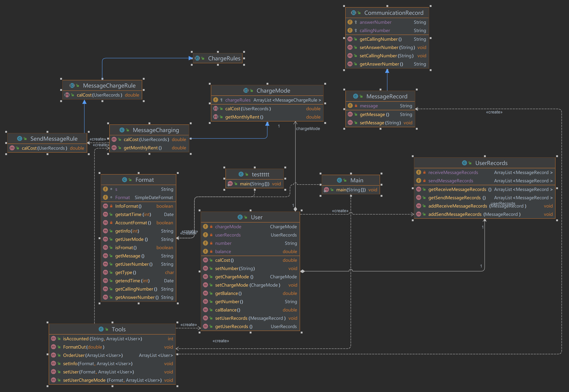Click the create label near MessageRecord dashed arrow
Screen dimensions: 569x392
(x=494, y=112)
